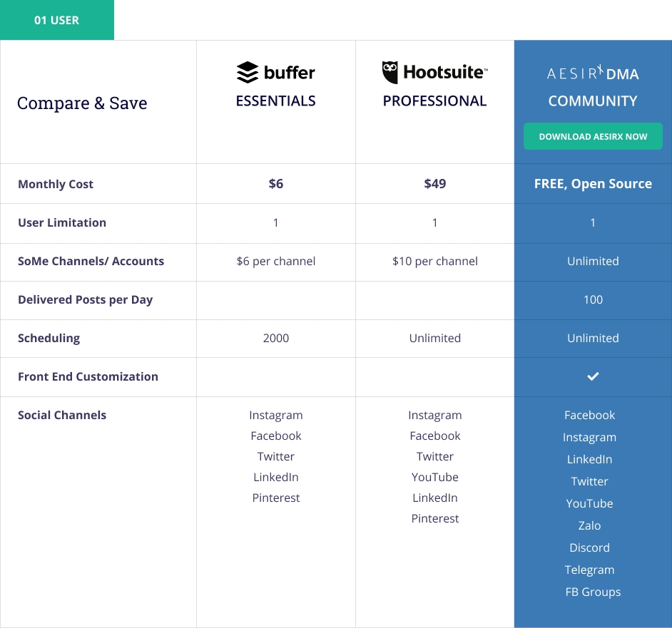
Task: Click YouTube in the Hootsuite column
Action: pos(434,477)
